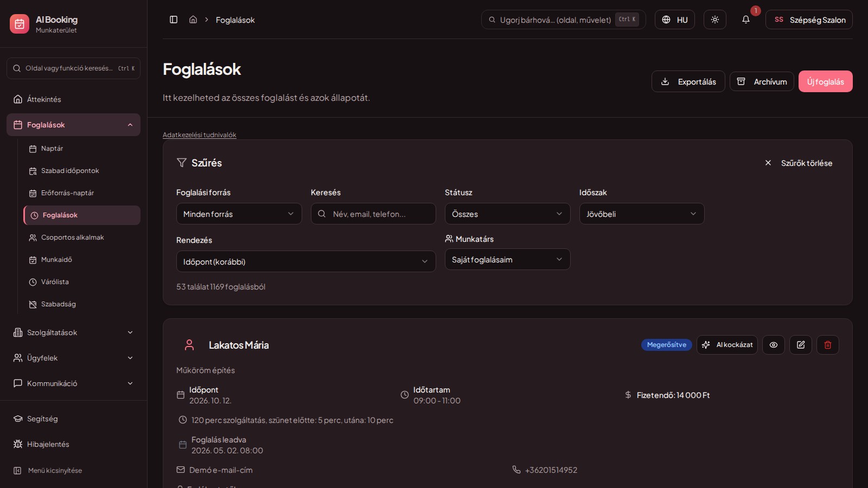Edit Lakatos Mária booking
This screenshot has width=868, height=488.
[x=801, y=345]
